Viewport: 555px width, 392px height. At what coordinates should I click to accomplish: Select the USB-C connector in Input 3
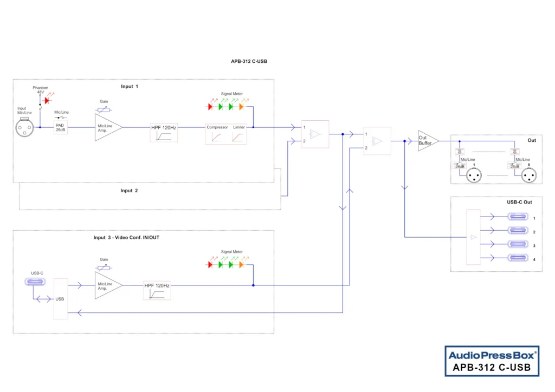[35, 282]
